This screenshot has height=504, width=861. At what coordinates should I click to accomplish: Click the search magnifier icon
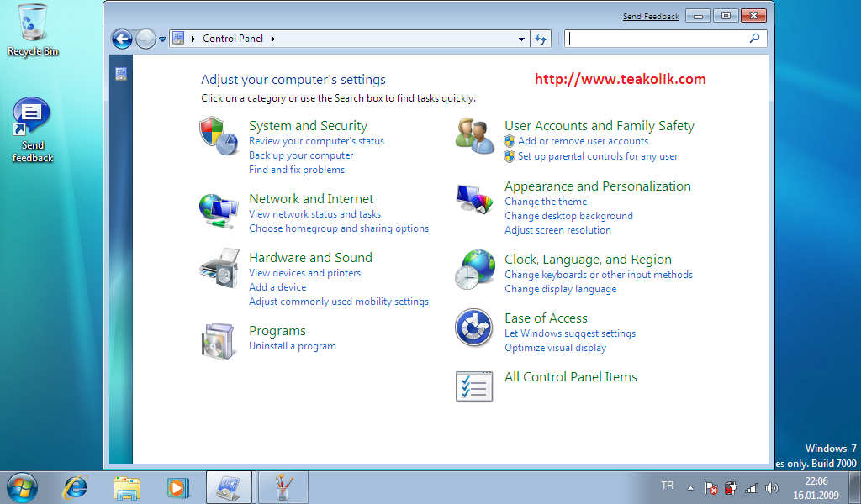755,39
